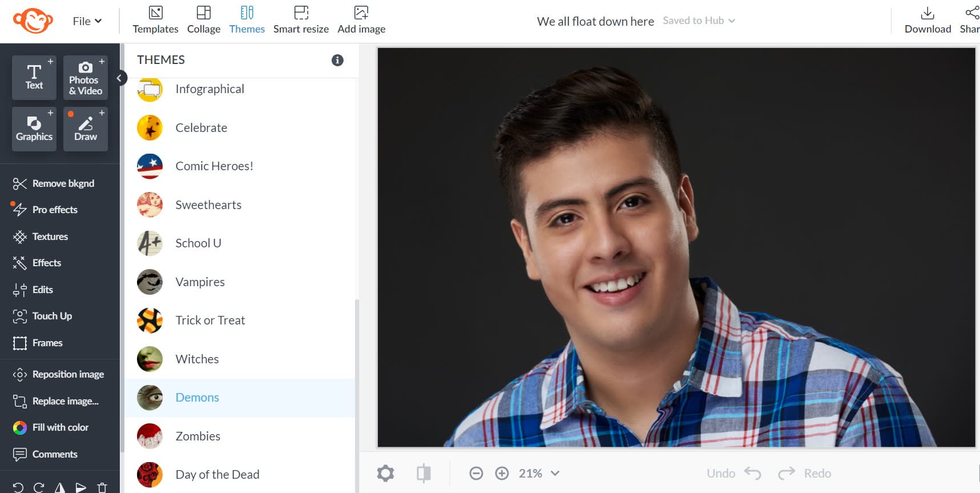Screen dimensions: 980x493
Task: Select the Trick or Treat theme
Action: 240,320
